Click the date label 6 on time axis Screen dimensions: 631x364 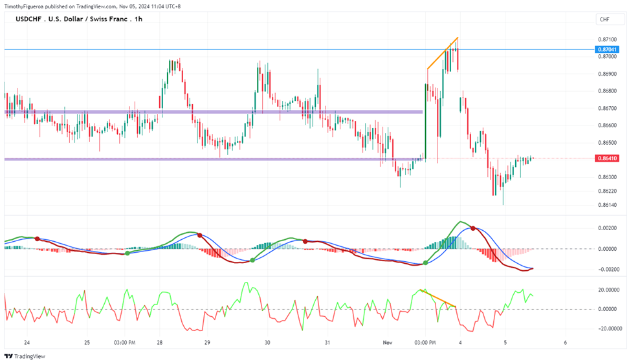566,343
